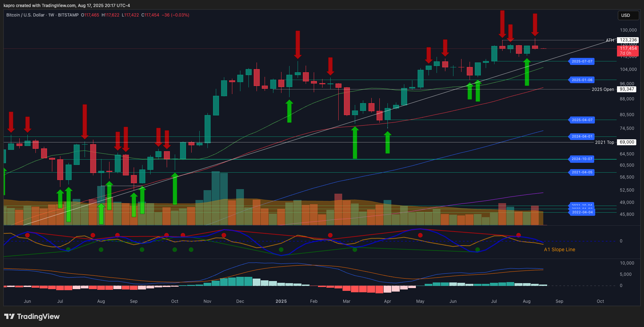Click the Bitcoin / U.S. Dollar symbol title

[25, 15]
